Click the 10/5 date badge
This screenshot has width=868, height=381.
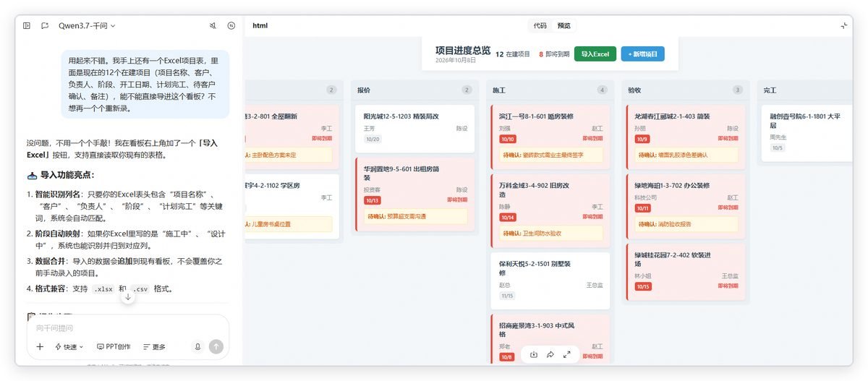(778, 147)
